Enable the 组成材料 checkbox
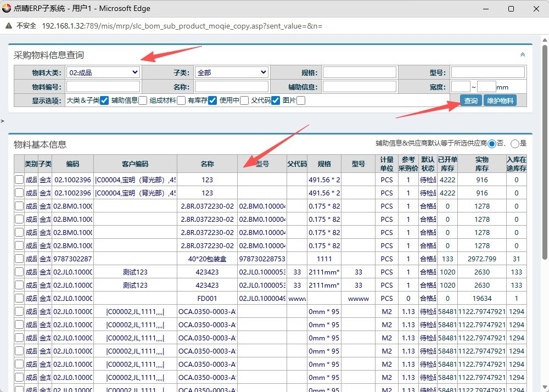Screen dimensions: 549x392 tap(181, 101)
